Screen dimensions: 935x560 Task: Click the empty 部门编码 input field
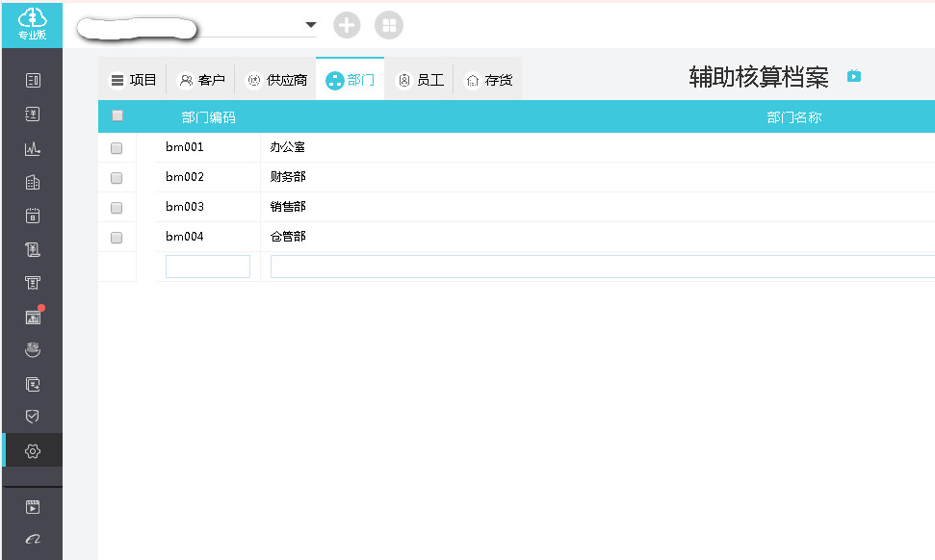tap(207, 267)
